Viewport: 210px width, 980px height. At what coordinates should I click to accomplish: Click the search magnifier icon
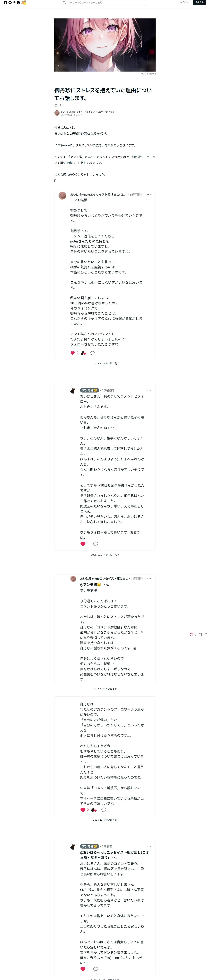tap(64, 3)
